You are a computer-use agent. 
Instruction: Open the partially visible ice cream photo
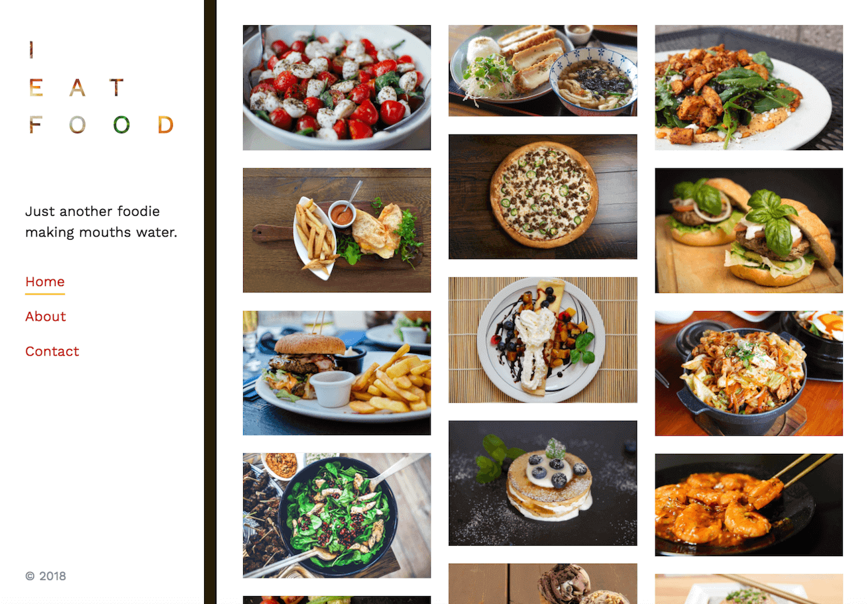(543, 583)
